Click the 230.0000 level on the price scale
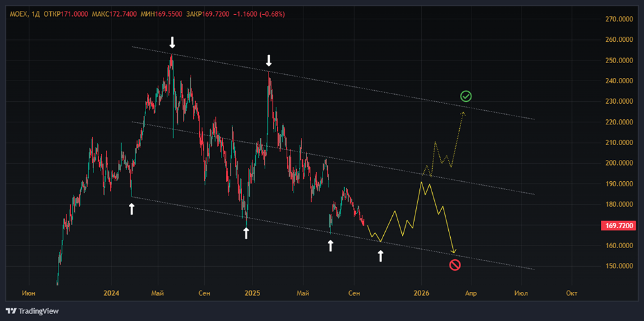The width and height of the screenshot is (644, 321). pyautogui.click(x=618, y=101)
